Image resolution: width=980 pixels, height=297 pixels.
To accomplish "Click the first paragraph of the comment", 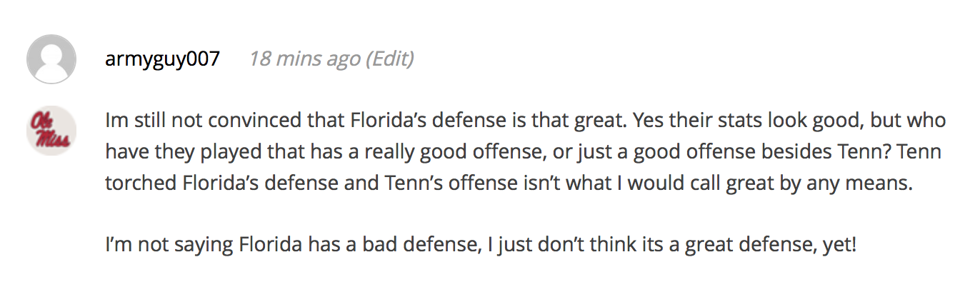I will (x=526, y=152).
